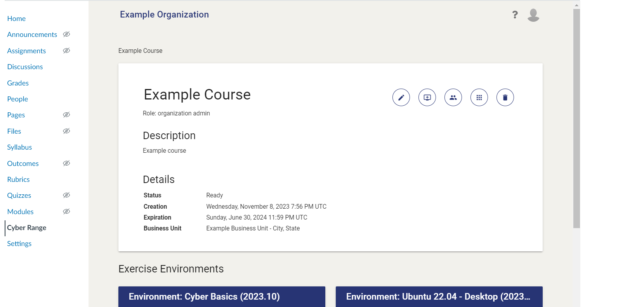Click the Example Course breadcrumb
Image resolution: width=644 pixels, height=307 pixels.
[x=140, y=51]
